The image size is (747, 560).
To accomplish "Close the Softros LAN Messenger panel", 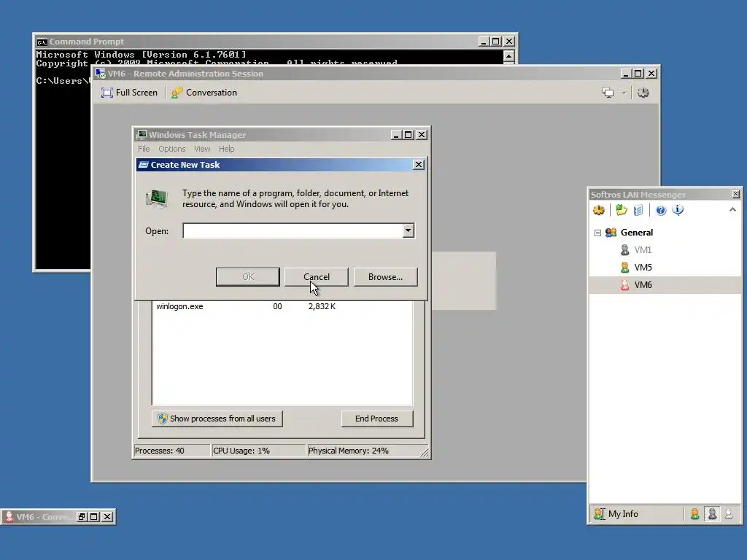I will tap(735, 194).
